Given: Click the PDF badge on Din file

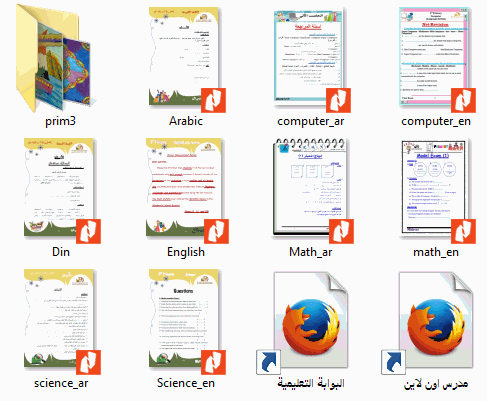Looking at the screenshot, I should [x=88, y=231].
